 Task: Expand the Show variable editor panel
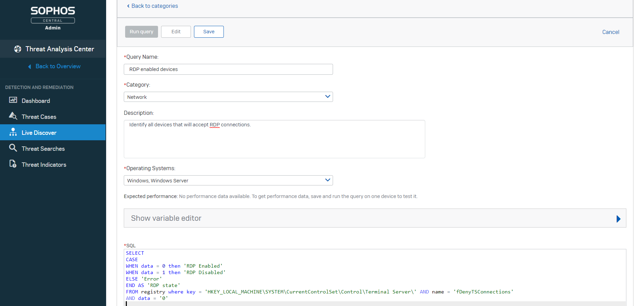[375, 218]
